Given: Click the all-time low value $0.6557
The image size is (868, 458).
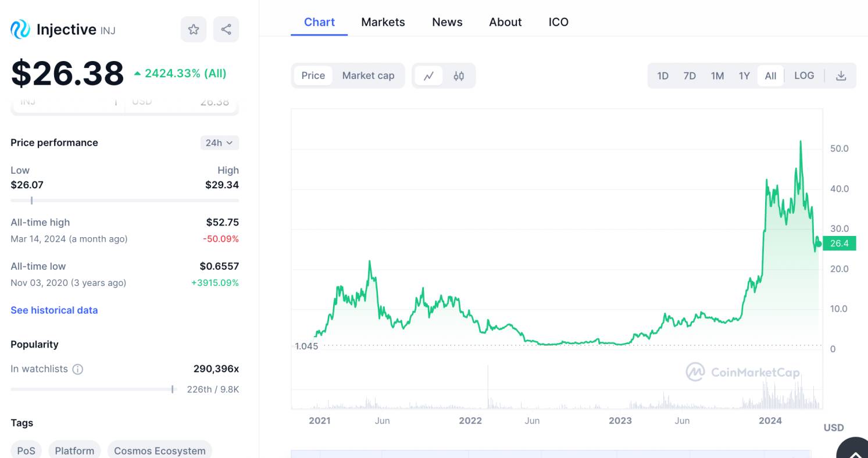Looking at the screenshot, I should (x=219, y=266).
